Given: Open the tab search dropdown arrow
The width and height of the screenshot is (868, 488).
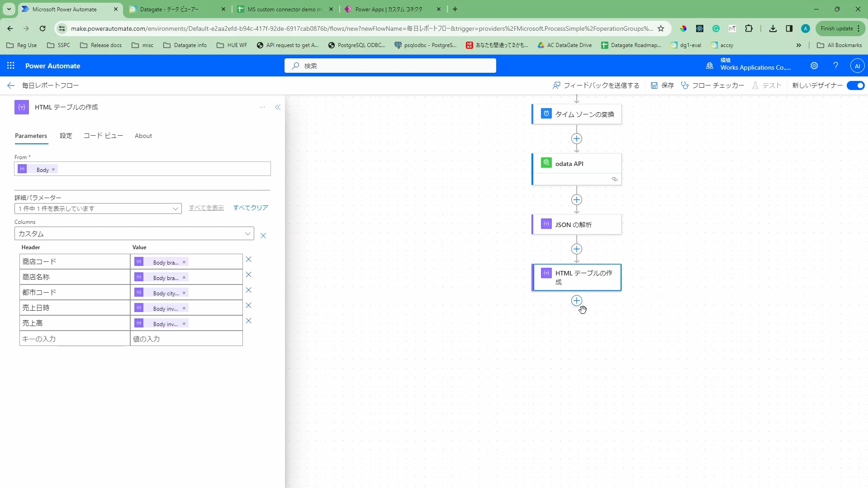Looking at the screenshot, I should (x=9, y=9).
